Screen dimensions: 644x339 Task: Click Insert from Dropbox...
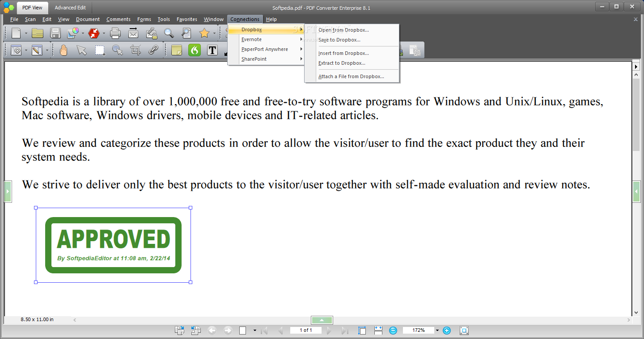tap(352, 53)
